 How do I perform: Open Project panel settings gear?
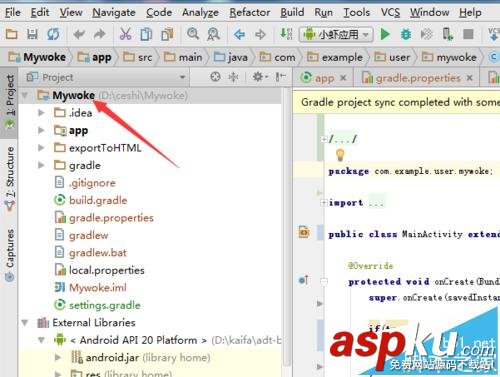(x=260, y=77)
